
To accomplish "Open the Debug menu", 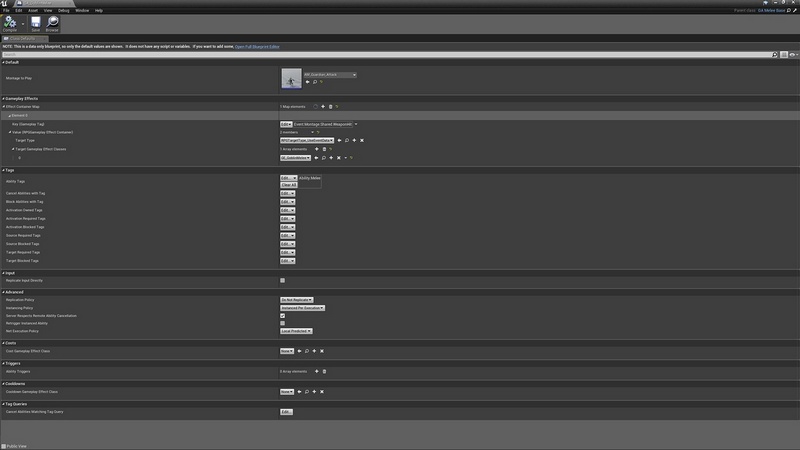I will point(64,10).
